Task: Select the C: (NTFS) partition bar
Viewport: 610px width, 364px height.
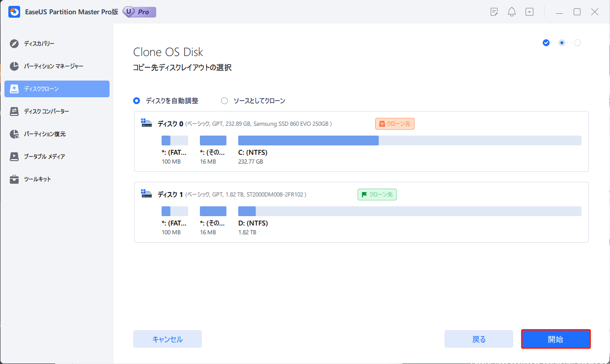Action: click(308, 140)
